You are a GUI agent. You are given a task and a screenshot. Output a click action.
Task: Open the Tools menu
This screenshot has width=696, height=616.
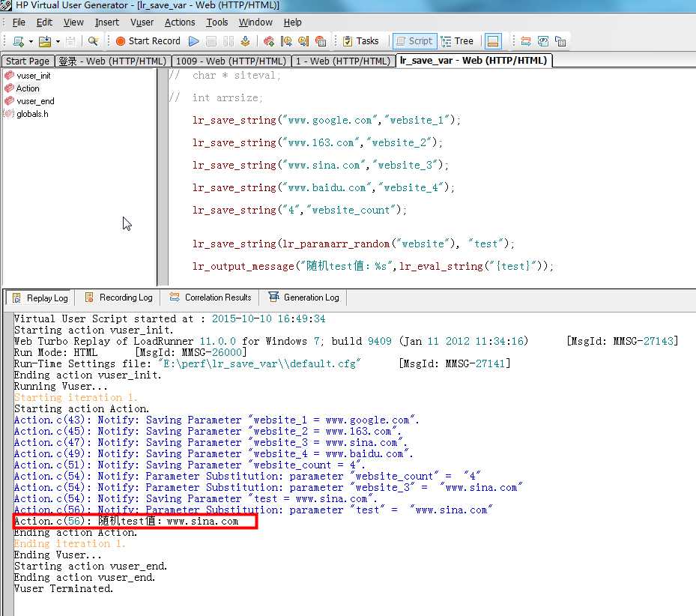tap(217, 22)
